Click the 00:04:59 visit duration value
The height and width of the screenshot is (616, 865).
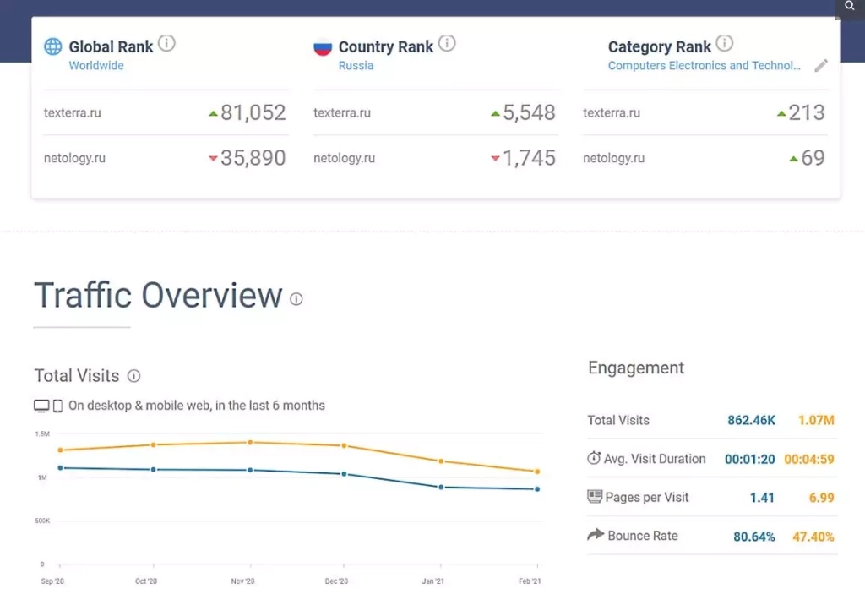[x=808, y=459]
